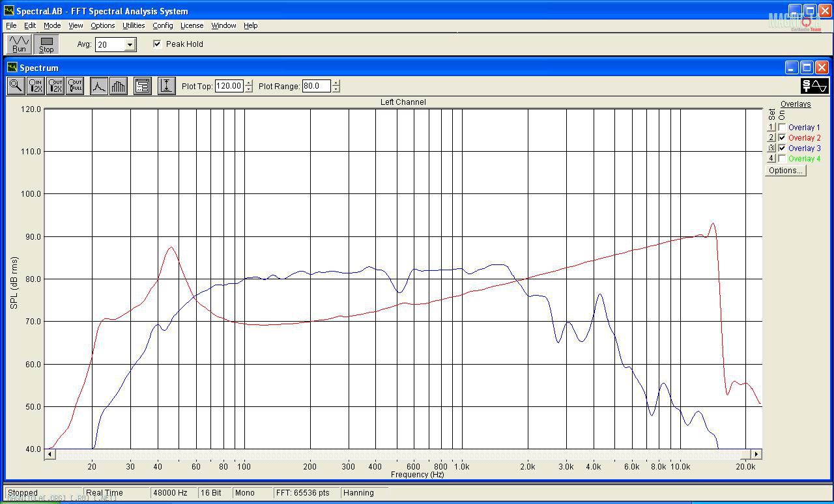Decrease Plot Top with the down arrow

[248, 89]
